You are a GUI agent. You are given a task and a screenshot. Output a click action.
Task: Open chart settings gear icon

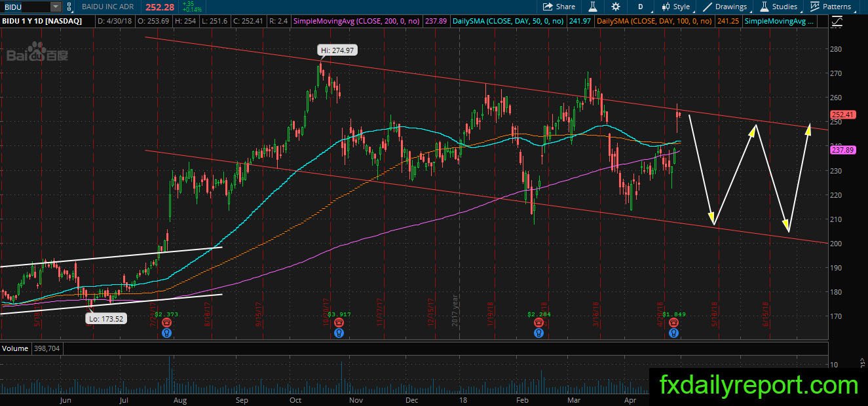pos(616,7)
